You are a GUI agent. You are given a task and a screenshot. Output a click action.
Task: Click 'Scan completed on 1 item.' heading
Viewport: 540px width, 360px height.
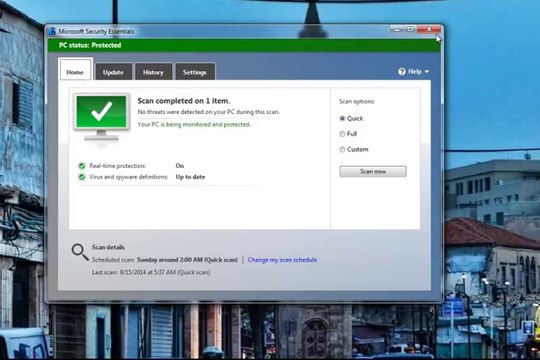pyautogui.click(x=184, y=101)
